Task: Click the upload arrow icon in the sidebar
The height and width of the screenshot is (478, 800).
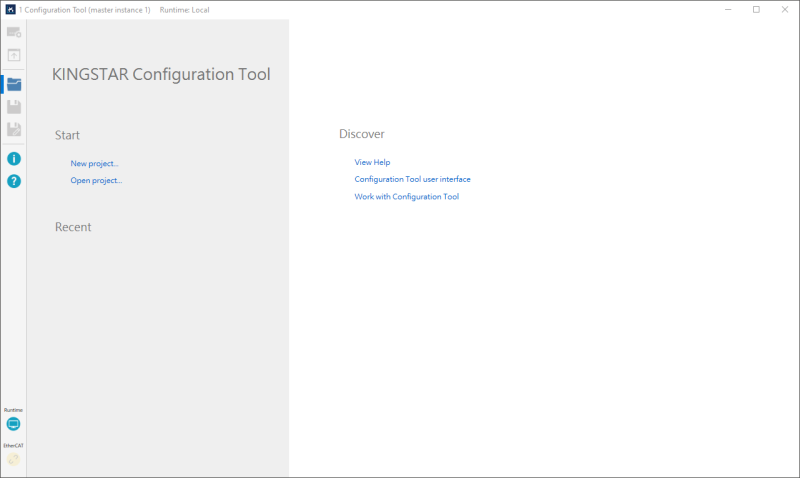Action: point(14,56)
